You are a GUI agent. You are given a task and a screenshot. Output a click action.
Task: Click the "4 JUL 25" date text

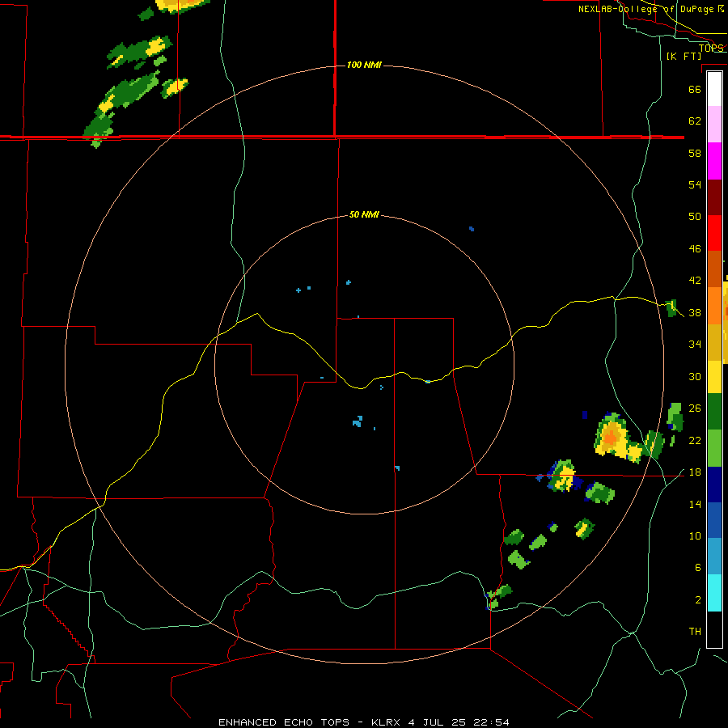(437, 722)
